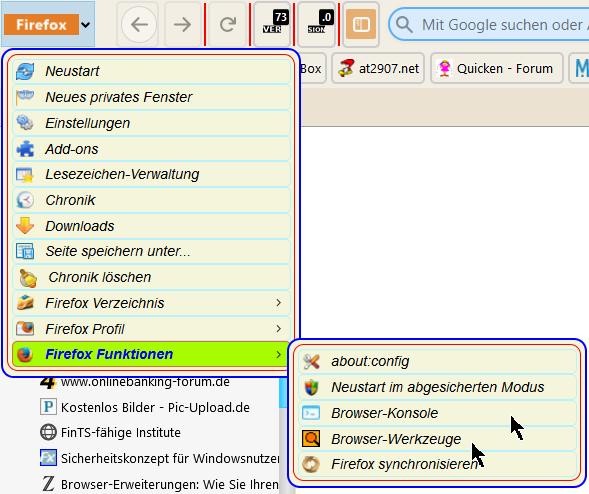Image resolution: width=589 pixels, height=494 pixels.
Task: Click the floppy icon for Seite speichern
Action: [x=25, y=251]
